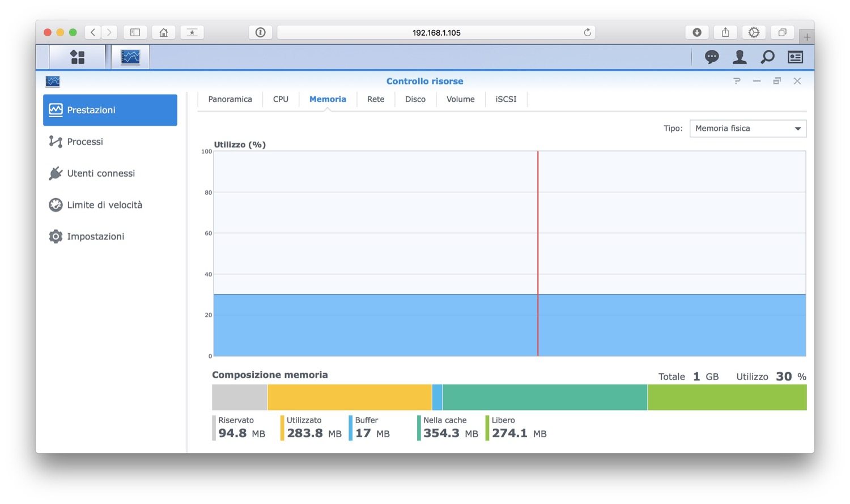
Task: Go to Impostazioni in the sidebar
Action: [x=95, y=237]
